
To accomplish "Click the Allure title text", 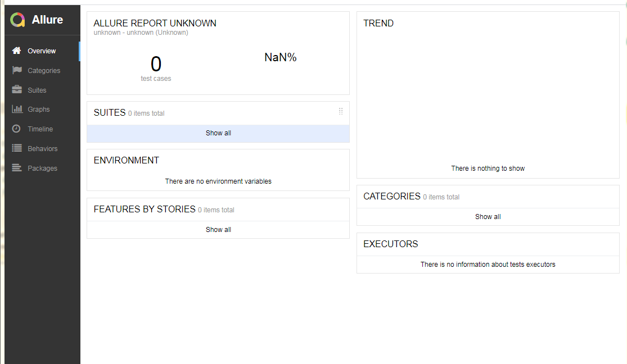I will (47, 20).
